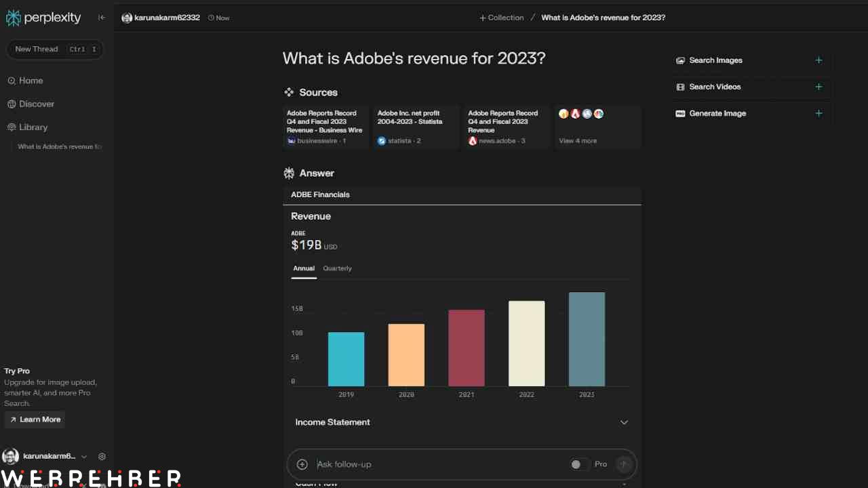This screenshot has height=488, width=868.
Task: Click the 2023 revenue bar
Action: point(587,340)
